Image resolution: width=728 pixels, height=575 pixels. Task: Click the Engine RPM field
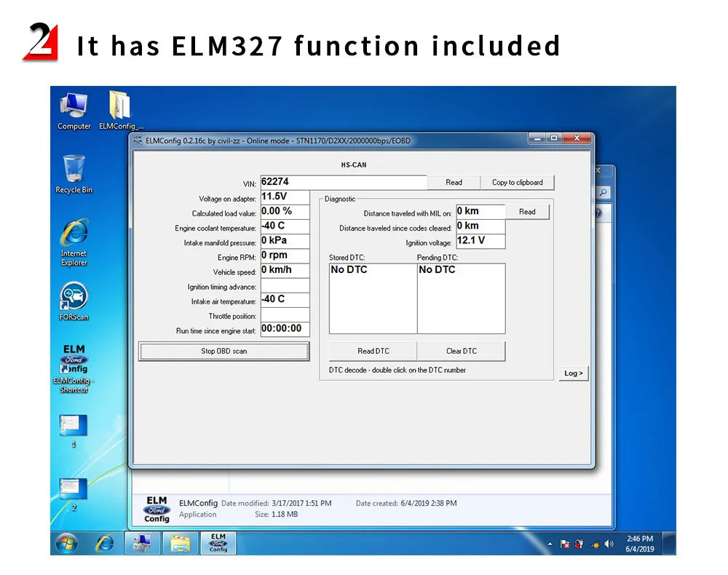coord(285,255)
